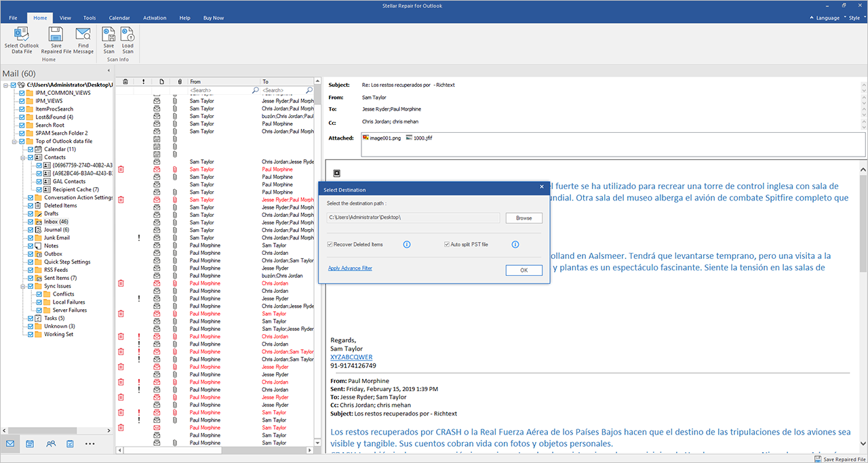This screenshot has width=868, height=463.
Task: Uncheck the Deleted Items folder checkbox
Action: click(x=31, y=205)
